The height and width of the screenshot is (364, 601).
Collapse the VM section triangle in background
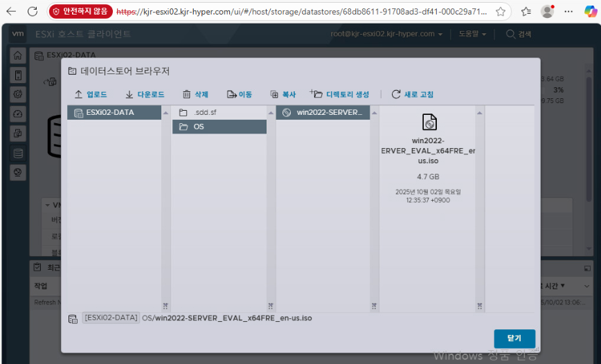coord(47,205)
